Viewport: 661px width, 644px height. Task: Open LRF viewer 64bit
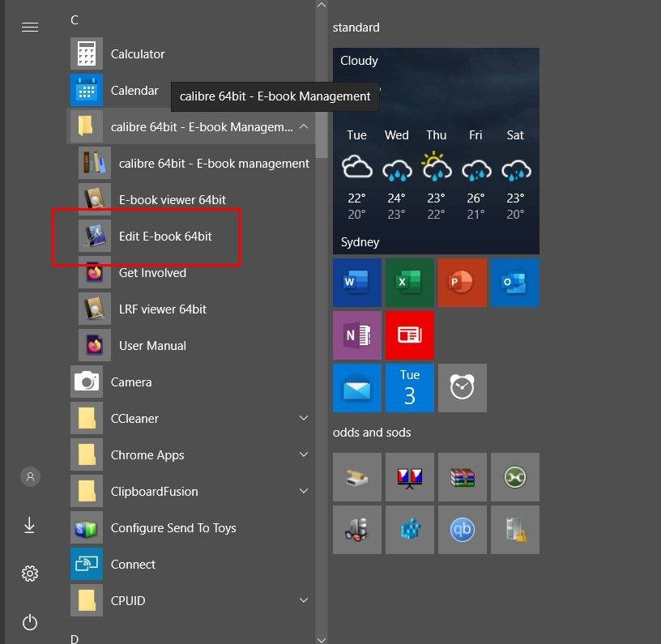(194, 309)
